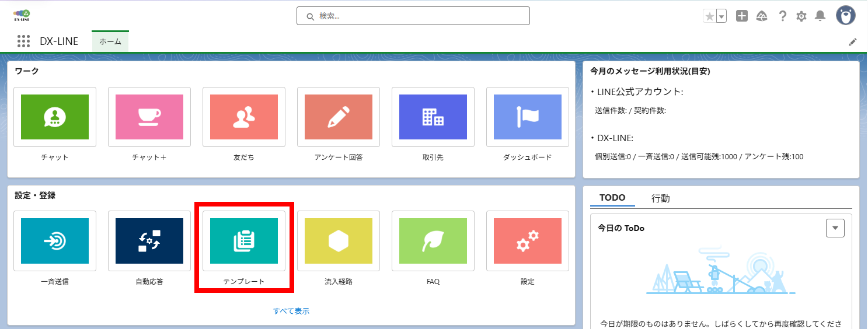Switch to the TODO tab
Image resolution: width=868 pixels, height=329 pixels.
(x=612, y=198)
